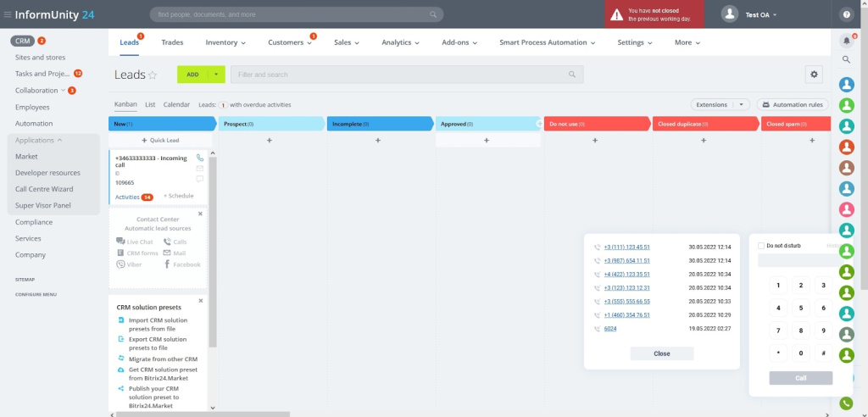Open notifications bell icon
The width and height of the screenshot is (868, 417).
click(847, 41)
